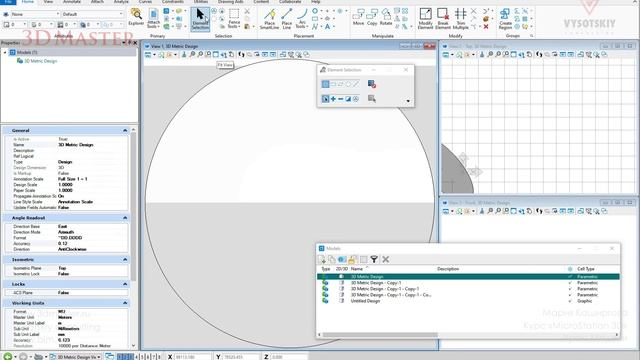The image size is (640, 360).
Task: Choose the Rotate tool in Manipulate
Action: (386, 17)
